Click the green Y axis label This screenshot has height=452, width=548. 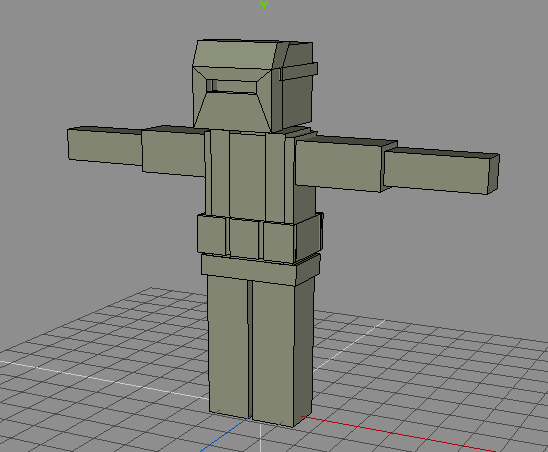[264, 5]
